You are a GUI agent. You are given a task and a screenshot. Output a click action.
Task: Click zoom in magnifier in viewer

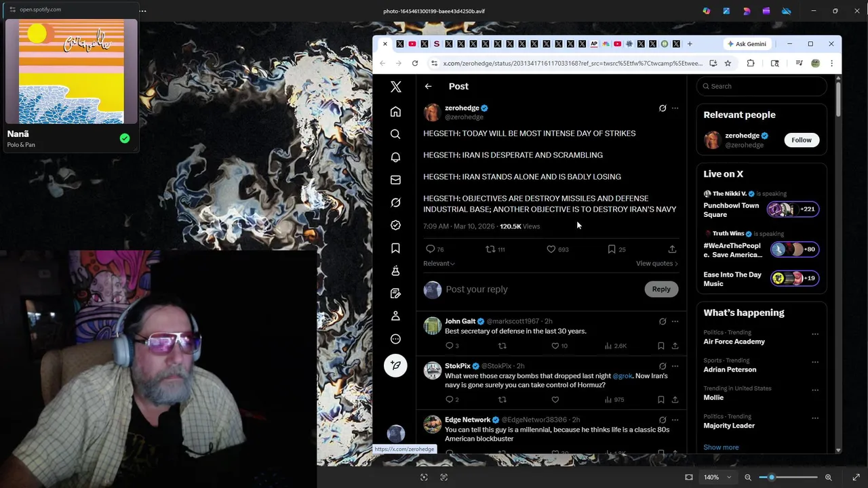click(828, 477)
